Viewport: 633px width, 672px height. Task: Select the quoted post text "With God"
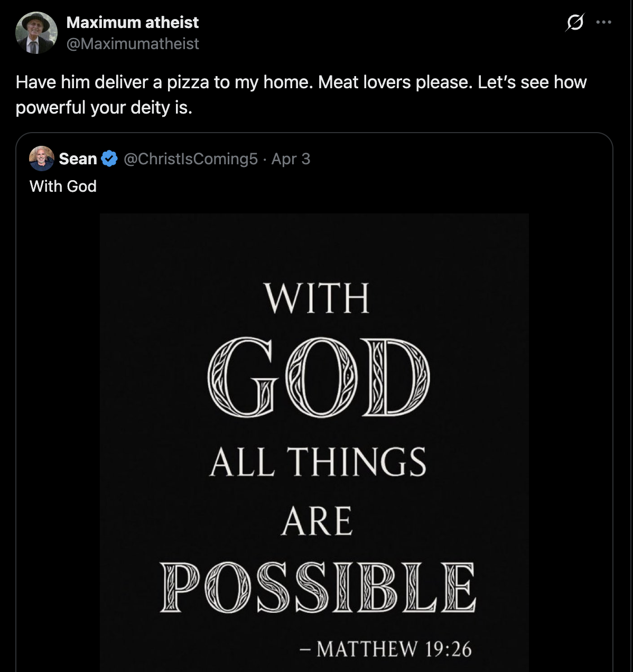[x=63, y=186]
